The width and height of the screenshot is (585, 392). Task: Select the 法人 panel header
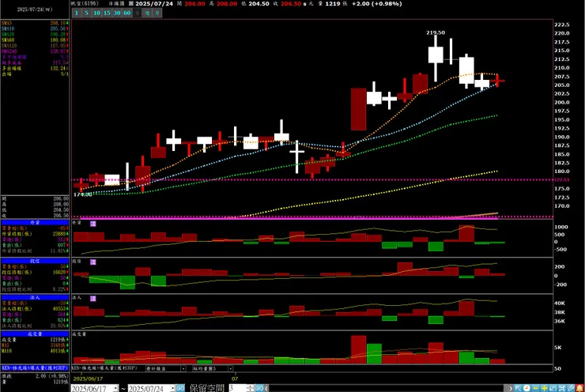(x=35, y=298)
